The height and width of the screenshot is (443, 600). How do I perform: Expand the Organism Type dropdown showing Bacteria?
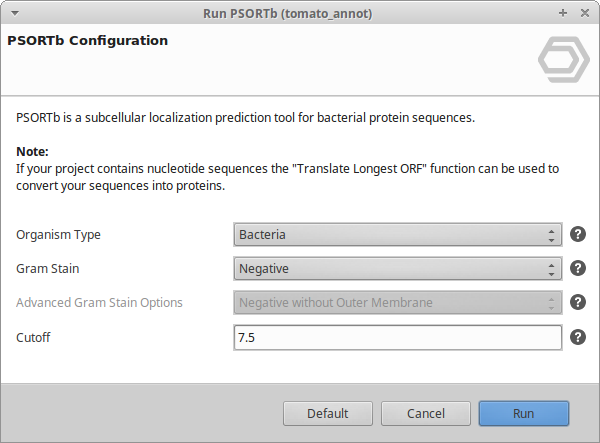point(396,235)
